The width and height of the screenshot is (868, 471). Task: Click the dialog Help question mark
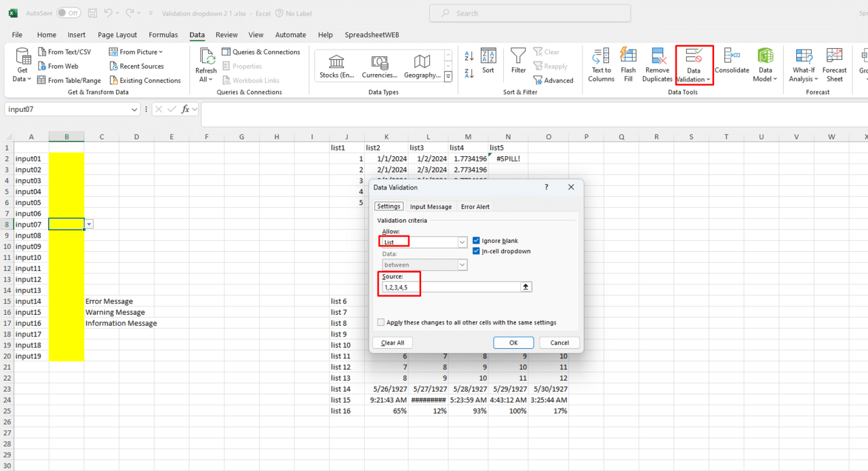[x=547, y=187]
